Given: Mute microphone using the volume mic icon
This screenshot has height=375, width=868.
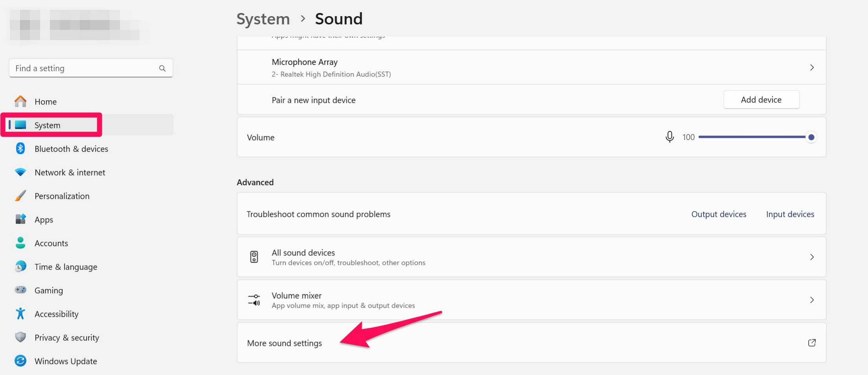Looking at the screenshot, I should point(669,137).
